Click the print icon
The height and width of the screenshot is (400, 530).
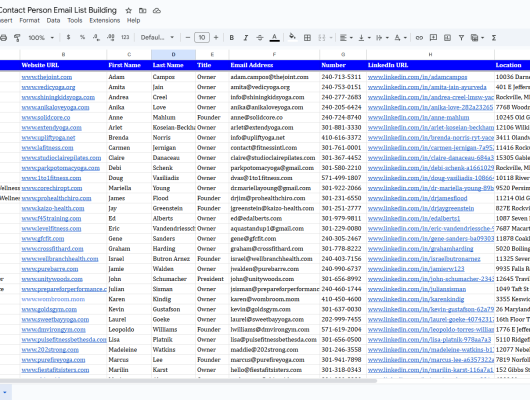(3, 38)
